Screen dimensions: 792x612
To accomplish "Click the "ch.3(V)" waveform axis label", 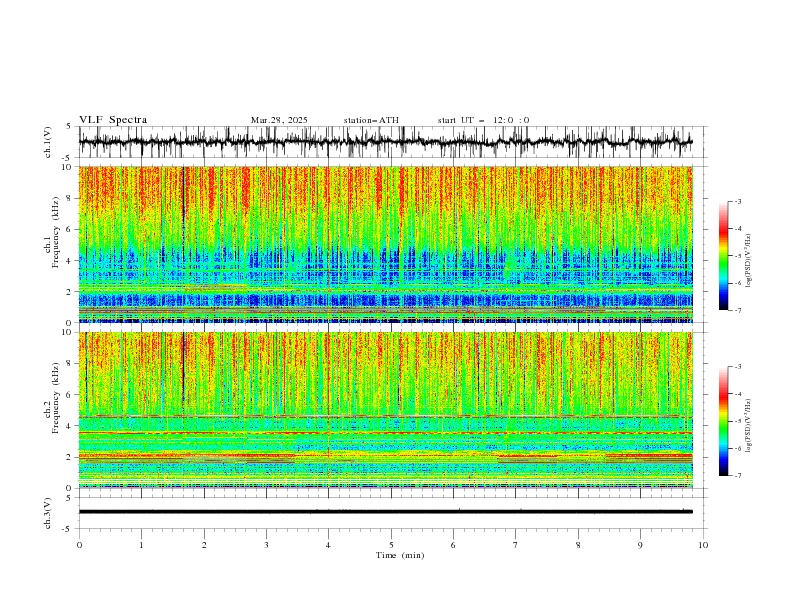I will [48, 513].
